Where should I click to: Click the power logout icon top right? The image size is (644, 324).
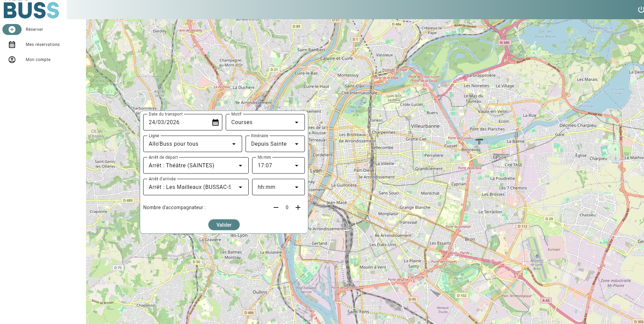[641, 10]
